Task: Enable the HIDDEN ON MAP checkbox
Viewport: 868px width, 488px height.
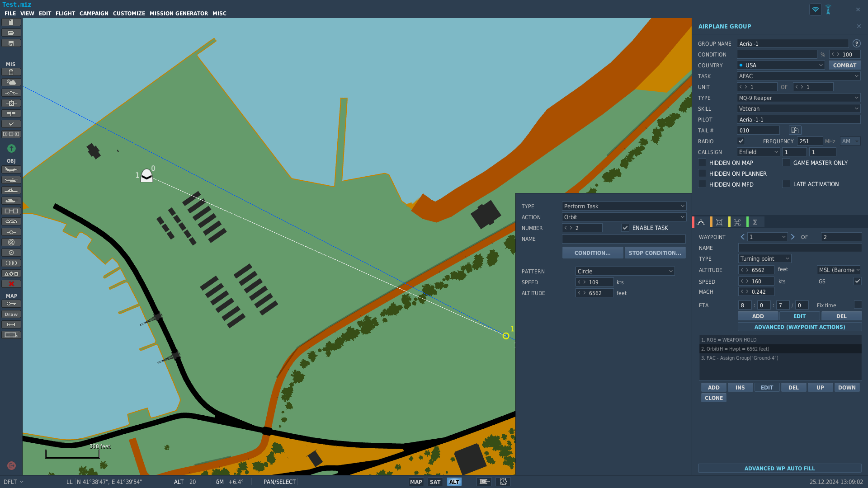Action: click(702, 162)
